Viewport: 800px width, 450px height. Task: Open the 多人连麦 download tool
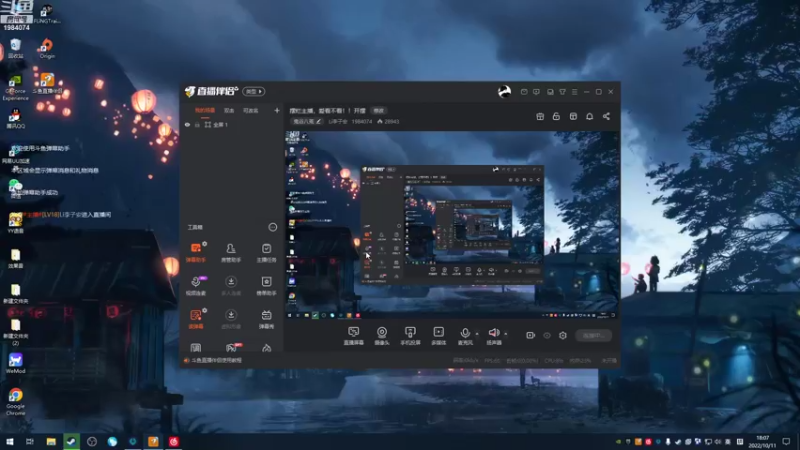[231, 286]
